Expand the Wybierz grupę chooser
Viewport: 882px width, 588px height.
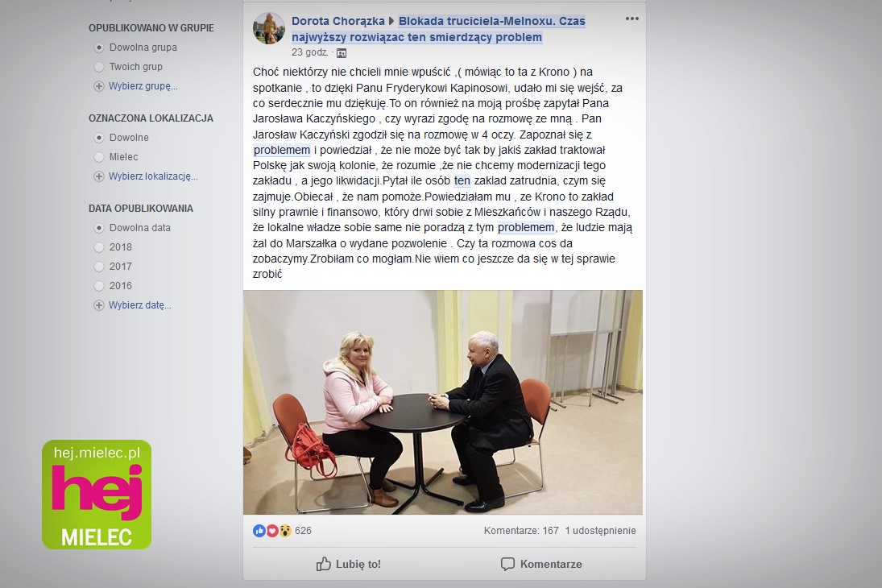click(143, 86)
